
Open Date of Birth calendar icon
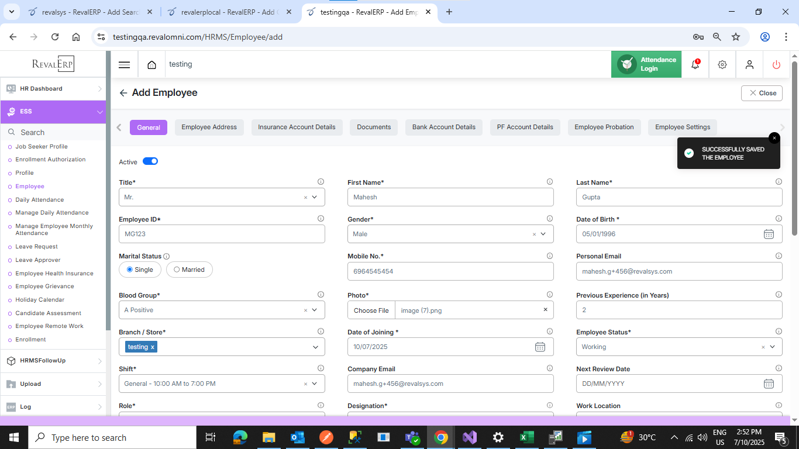(768, 234)
